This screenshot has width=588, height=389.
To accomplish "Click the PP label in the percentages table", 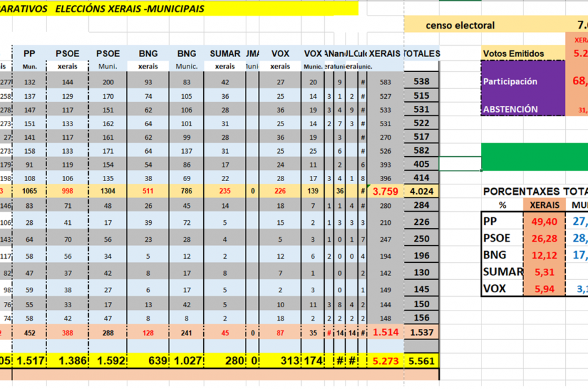I will click(502, 222).
